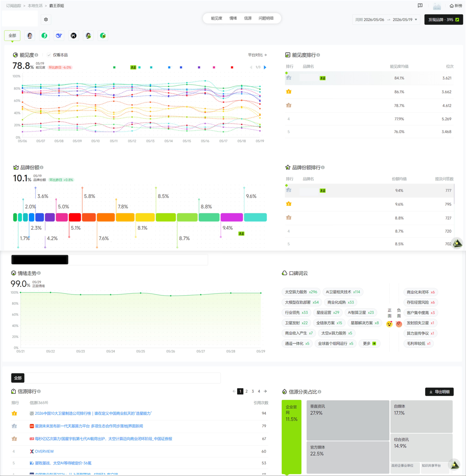
Task: Filter by the green swirl platform icon
Action: click(x=44, y=36)
